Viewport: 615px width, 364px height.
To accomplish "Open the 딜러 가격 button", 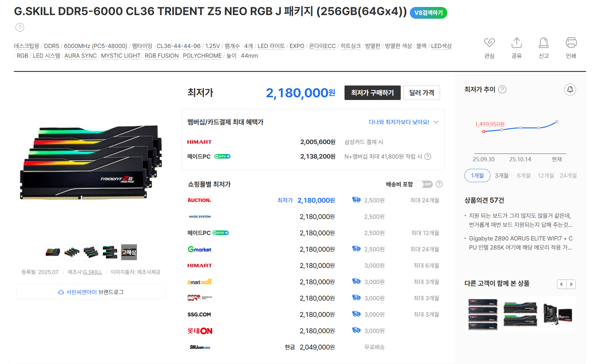I will click(421, 93).
